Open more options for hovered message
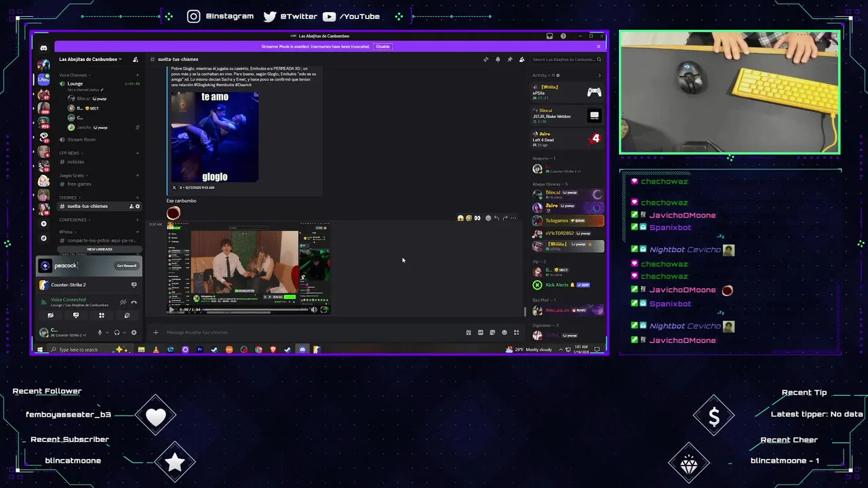868x488 pixels. coord(513,218)
